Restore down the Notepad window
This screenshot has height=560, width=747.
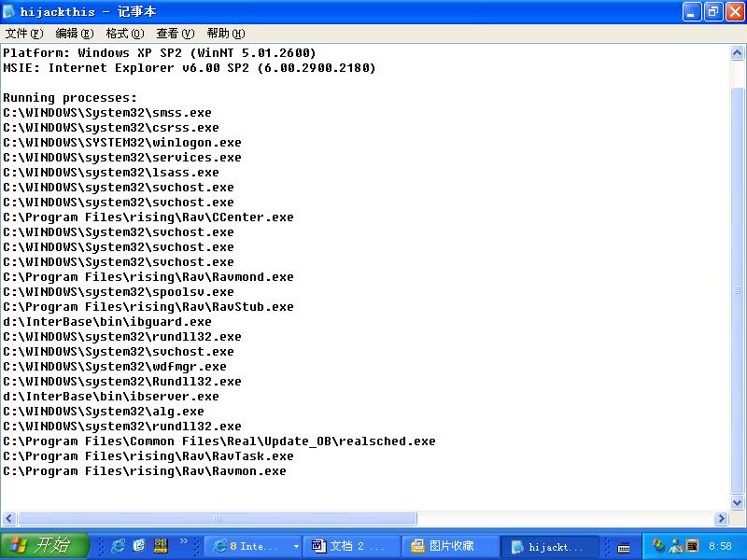tap(713, 12)
